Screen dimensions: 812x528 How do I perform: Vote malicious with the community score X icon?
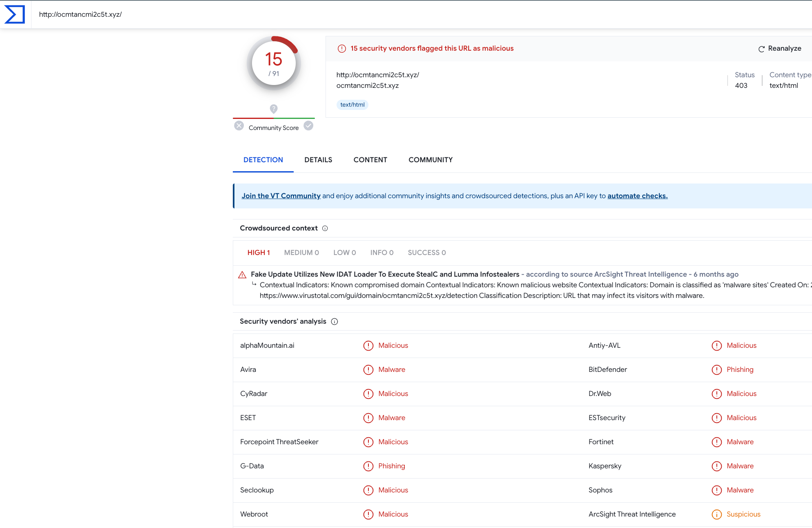(x=239, y=125)
